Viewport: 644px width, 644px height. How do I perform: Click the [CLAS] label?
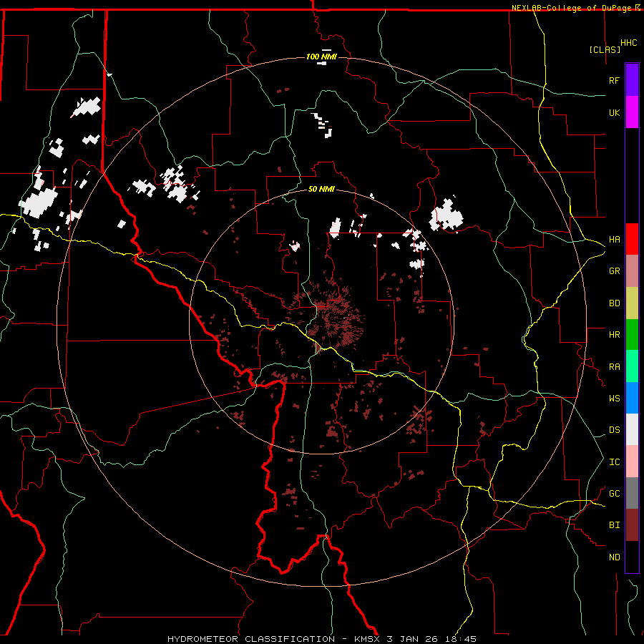(605, 49)
